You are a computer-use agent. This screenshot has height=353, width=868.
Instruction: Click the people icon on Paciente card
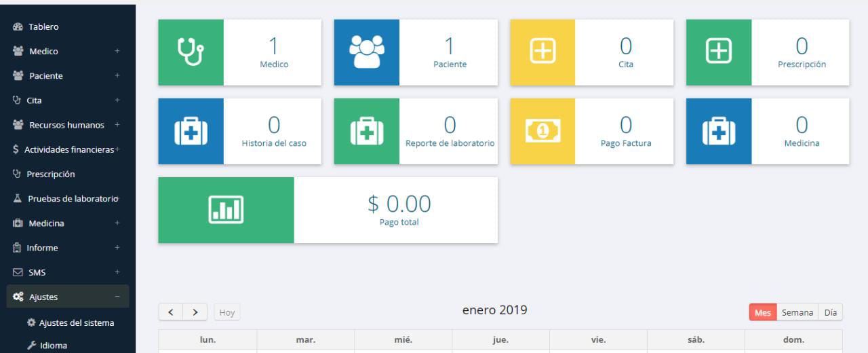(366, 52)
